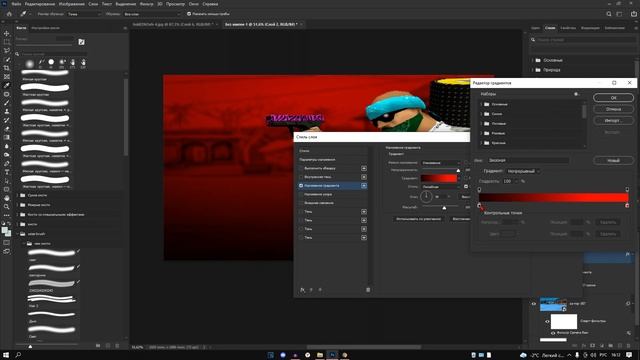Uncheck the Gradient Overlay (Наложение градиента) checkbox
The image size is (640, 360).
tap(301, 186)
